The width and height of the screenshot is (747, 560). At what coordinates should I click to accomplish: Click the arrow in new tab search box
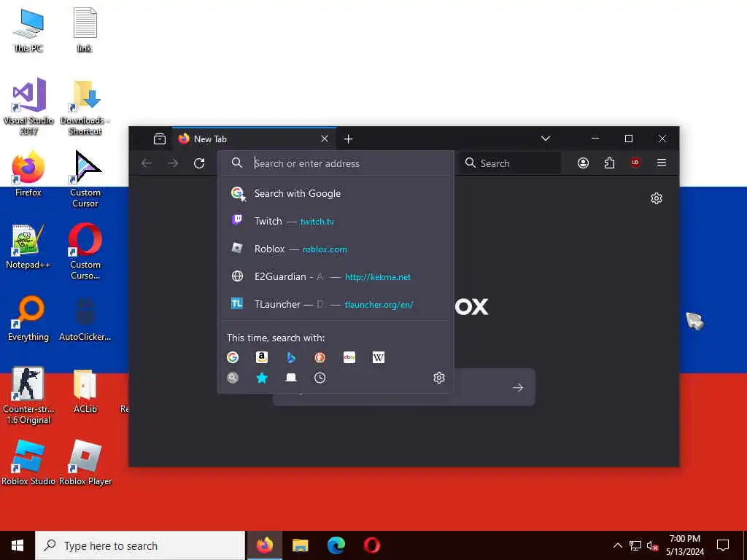(518, 388)
